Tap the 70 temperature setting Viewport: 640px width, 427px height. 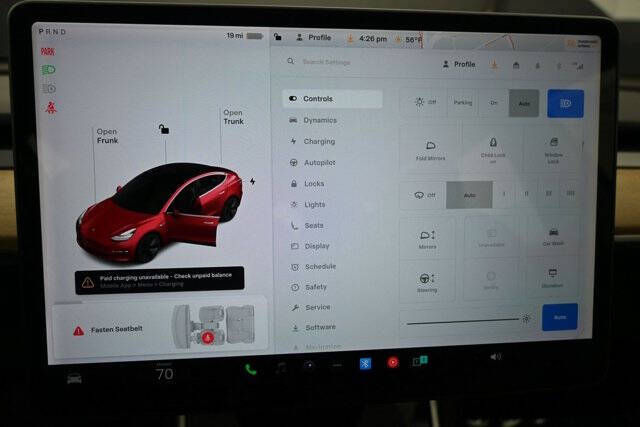click(x=164, y=374)
